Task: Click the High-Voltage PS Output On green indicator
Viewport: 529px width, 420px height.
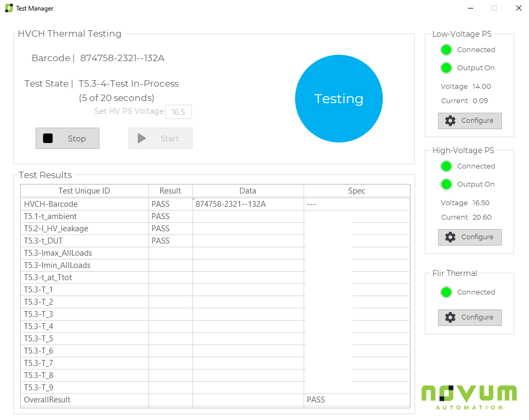Action: click(447, 184)
